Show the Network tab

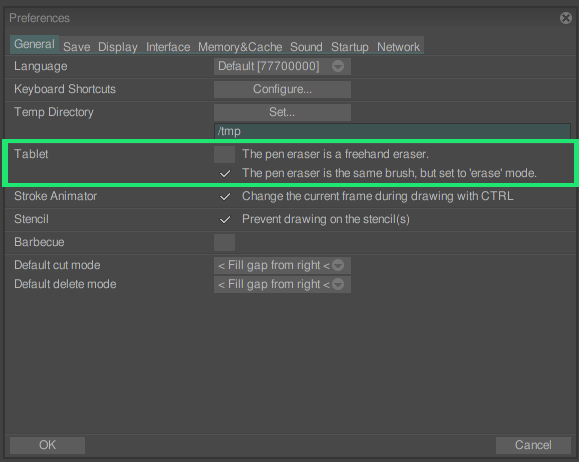pos(398,47)
